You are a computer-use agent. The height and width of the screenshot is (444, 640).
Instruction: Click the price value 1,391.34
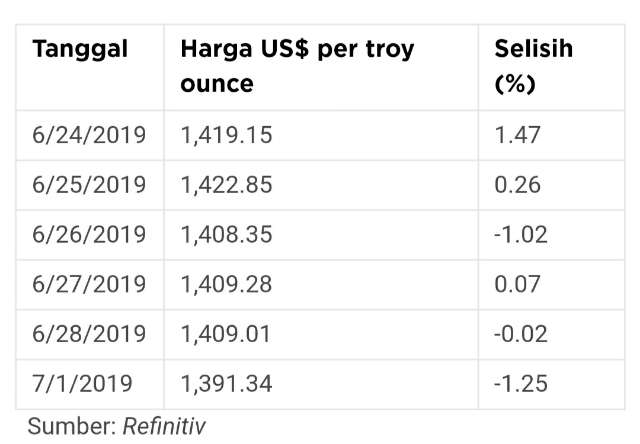(x=226, y=384)
